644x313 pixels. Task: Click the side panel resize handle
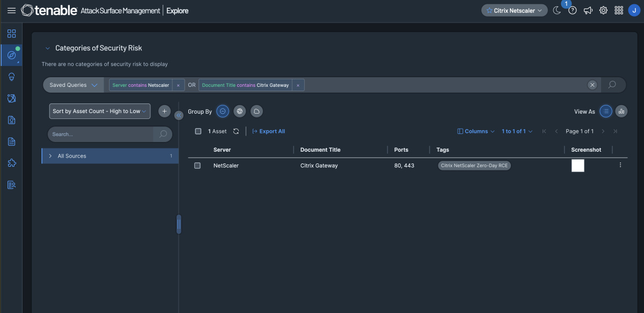pyautogui.click(x=179, y=224)
